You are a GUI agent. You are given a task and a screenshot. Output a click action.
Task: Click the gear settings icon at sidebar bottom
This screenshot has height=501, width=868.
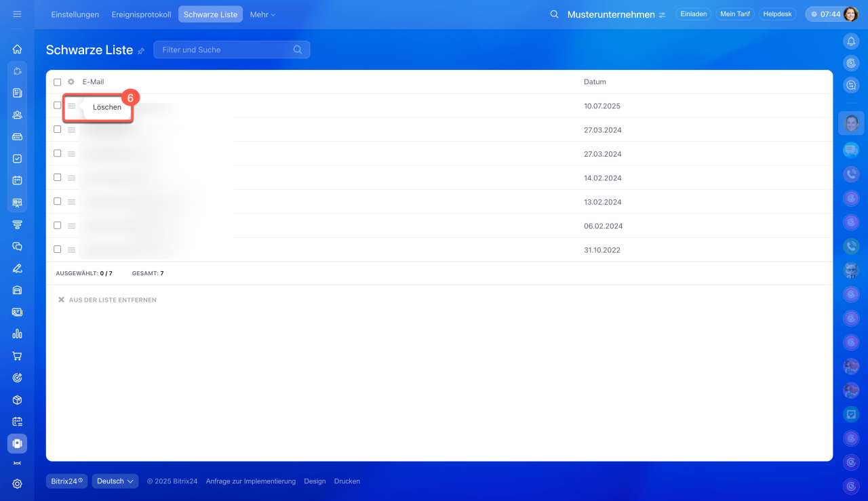pos(17,484)
